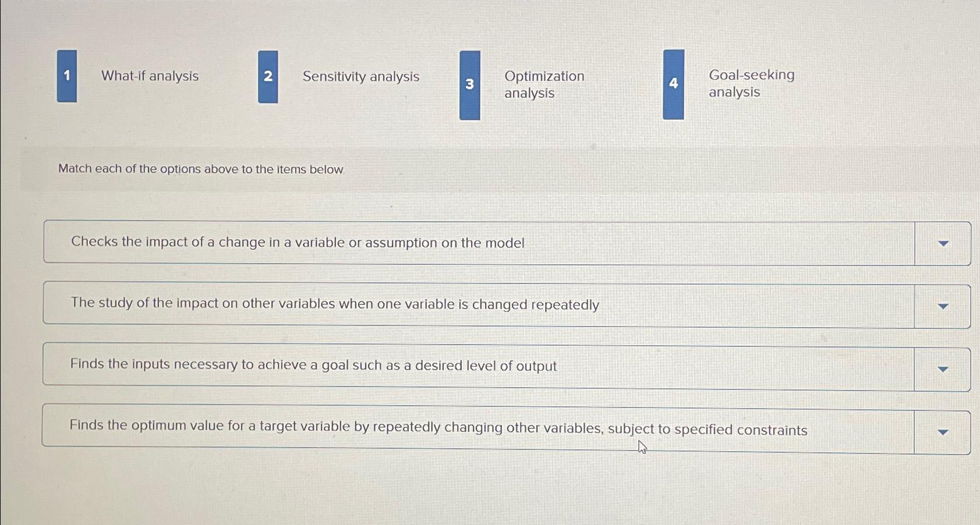Click the Goal-seeking analysis option label
This screenshot has height=525, width=980.
point(751,83)
